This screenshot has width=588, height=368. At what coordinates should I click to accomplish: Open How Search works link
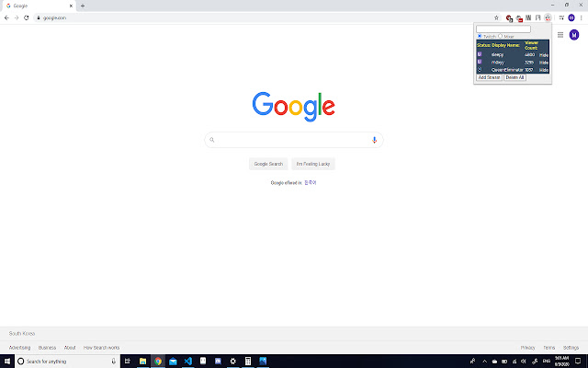pyautogui.click(x=101, y=348)
